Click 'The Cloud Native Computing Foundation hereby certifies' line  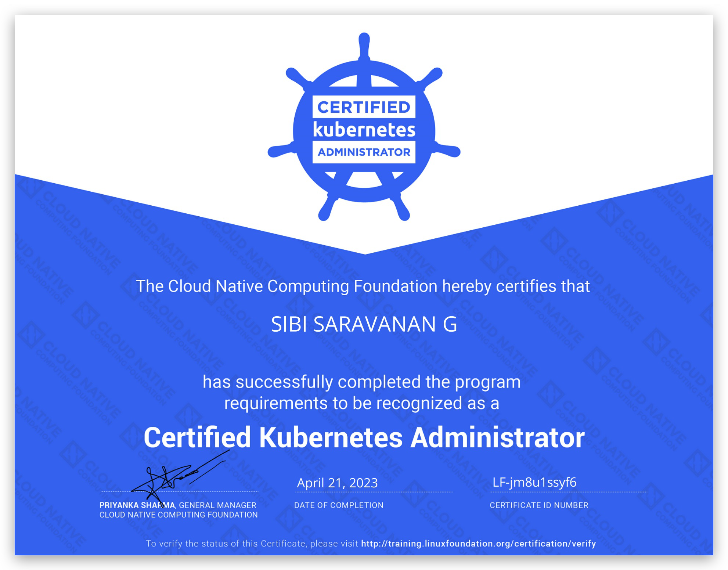pyautogui.click(x=363, y=286)
